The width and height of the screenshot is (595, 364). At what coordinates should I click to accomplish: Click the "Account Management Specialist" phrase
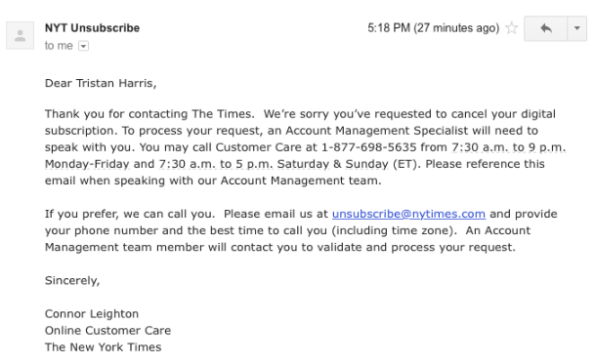coord(377,131)
